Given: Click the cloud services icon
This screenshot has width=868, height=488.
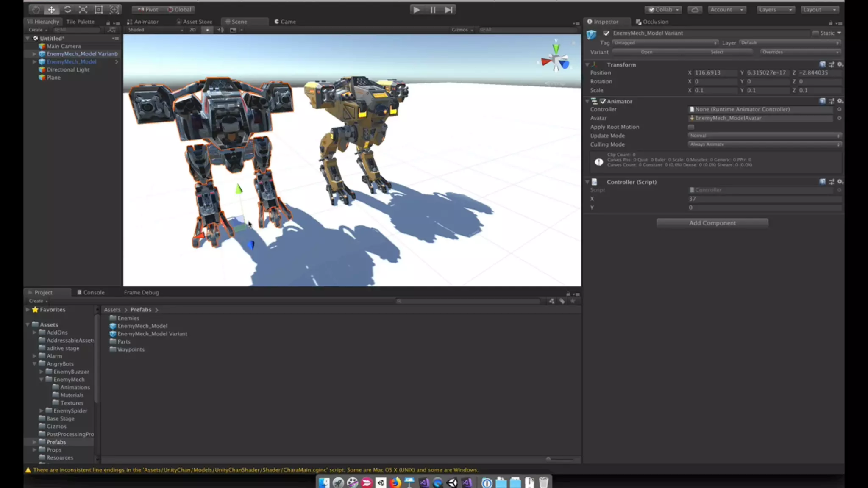Looking at the screenshot, I should 695,9.
